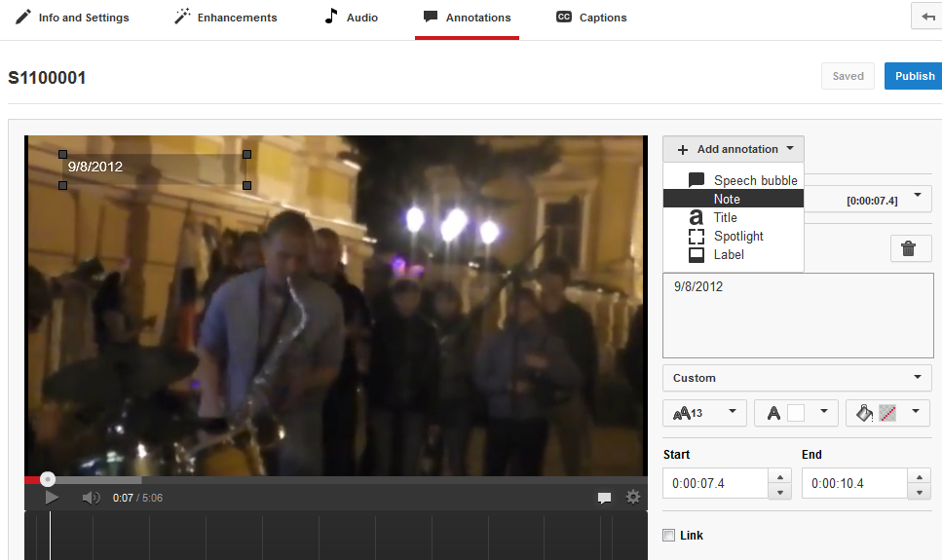Click the magic wand Enhancements icon
This screenshot has width=942, height=560.
click(182, 17)
